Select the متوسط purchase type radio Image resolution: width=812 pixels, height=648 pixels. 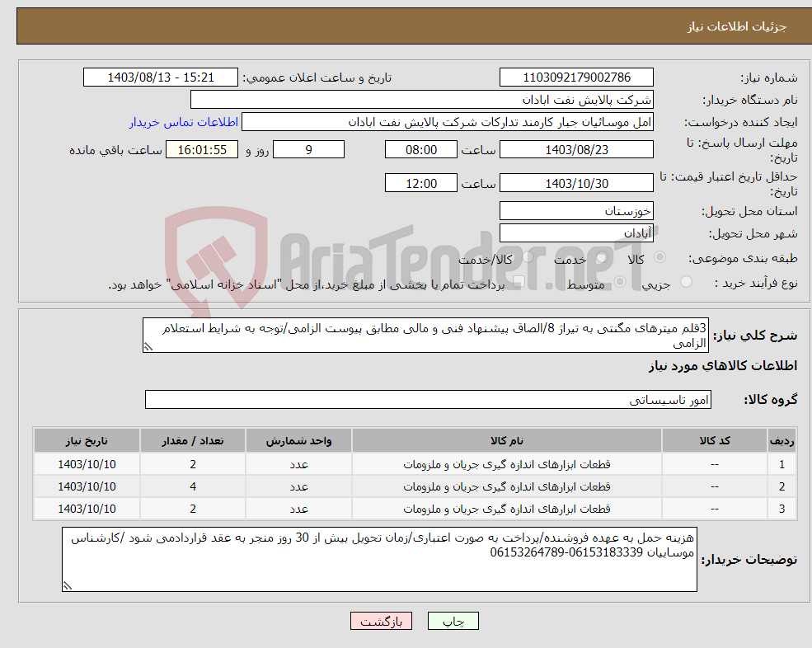(x=620, y=282)
